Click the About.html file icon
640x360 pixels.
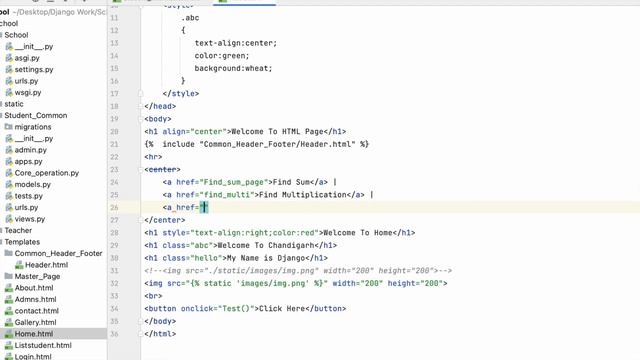point(9,288)
